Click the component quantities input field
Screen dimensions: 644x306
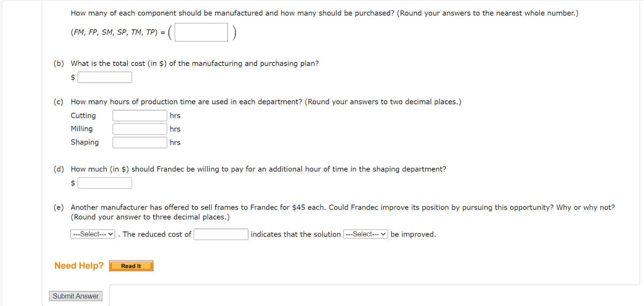(x=200, y=32)
